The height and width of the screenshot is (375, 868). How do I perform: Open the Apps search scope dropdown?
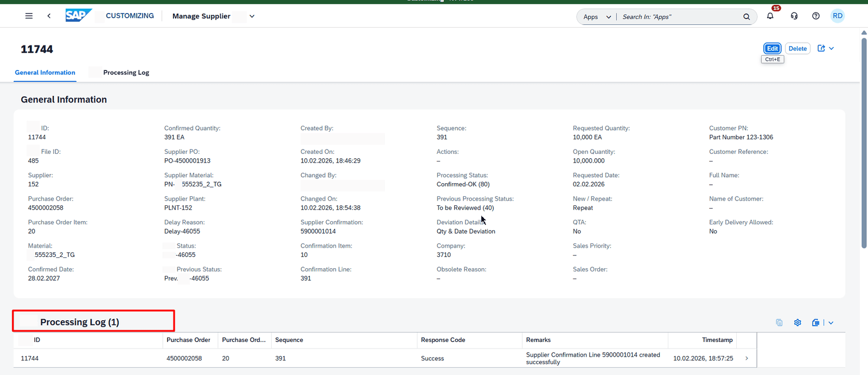[x=597, y=17]
